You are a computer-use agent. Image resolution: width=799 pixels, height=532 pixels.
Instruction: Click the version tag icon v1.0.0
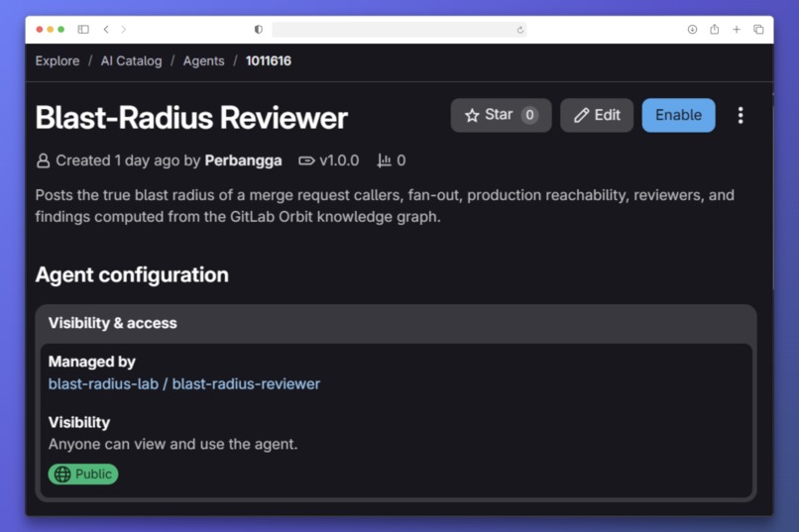pos(306,160)
